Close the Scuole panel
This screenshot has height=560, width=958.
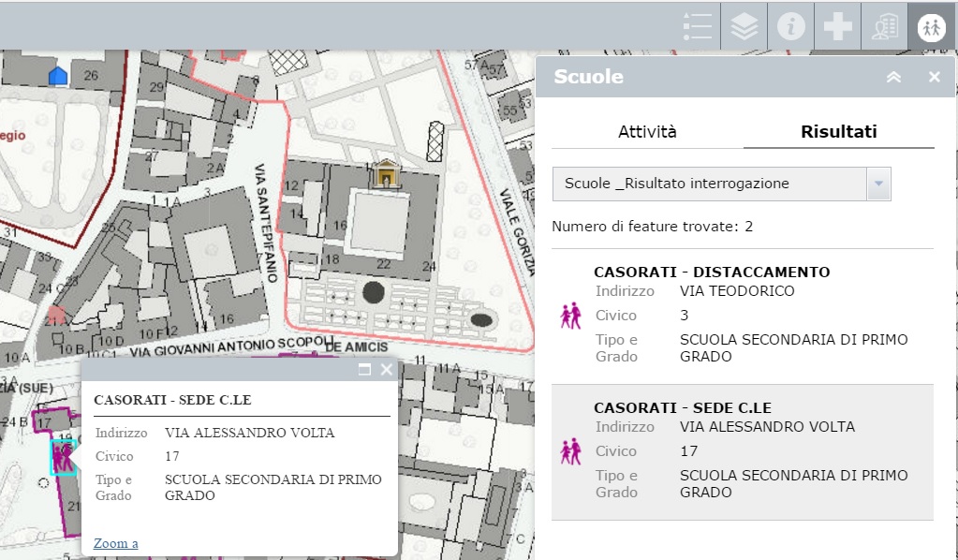pyautogui.click(x=934, y=78)
